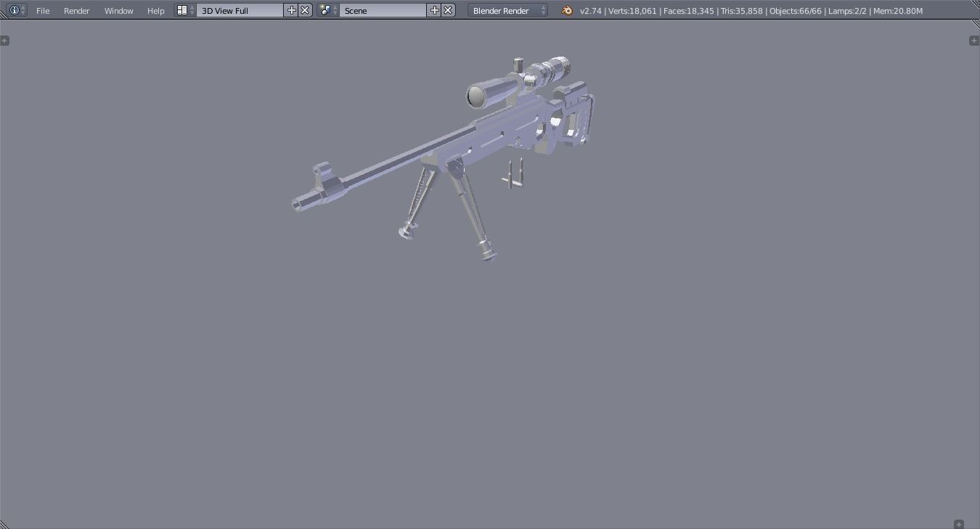Viewport: 980px width, 529px height.
Task: Open the Scene name dropdown field
Action: (383, 10)
